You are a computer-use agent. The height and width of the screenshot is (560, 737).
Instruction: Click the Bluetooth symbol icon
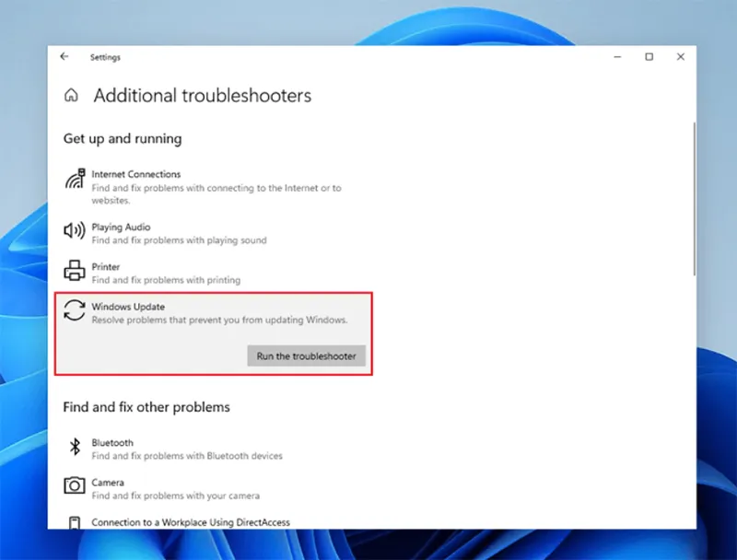[75, 447]
